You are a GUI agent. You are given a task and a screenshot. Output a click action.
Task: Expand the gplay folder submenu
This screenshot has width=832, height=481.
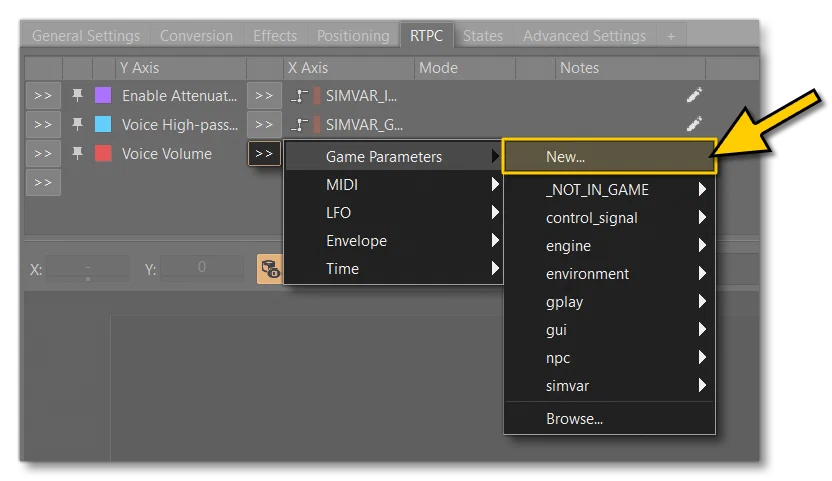pos(609,302)
